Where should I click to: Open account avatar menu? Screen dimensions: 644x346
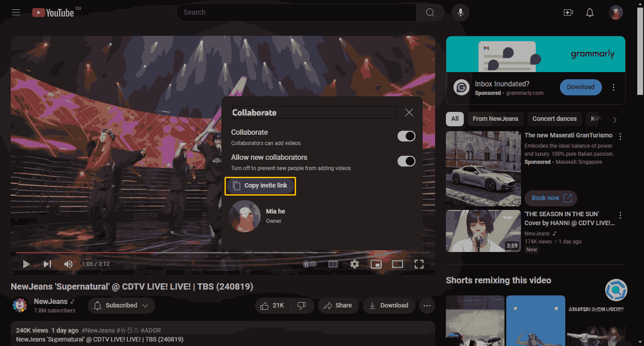616,13
